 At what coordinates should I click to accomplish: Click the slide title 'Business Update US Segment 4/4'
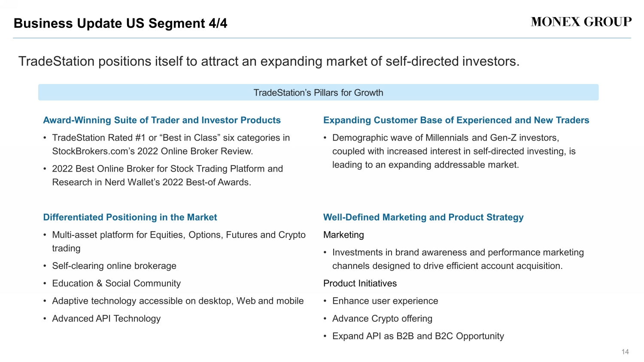point(121,23)
